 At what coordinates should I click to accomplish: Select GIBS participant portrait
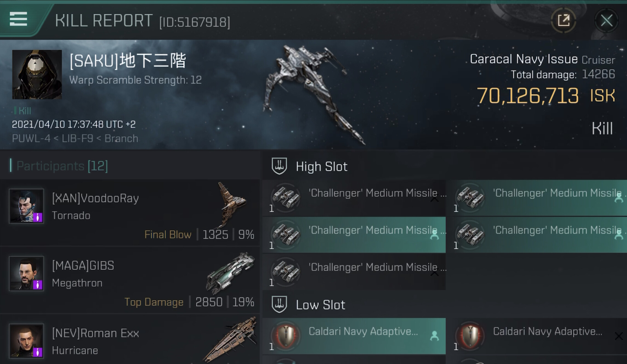26,274
